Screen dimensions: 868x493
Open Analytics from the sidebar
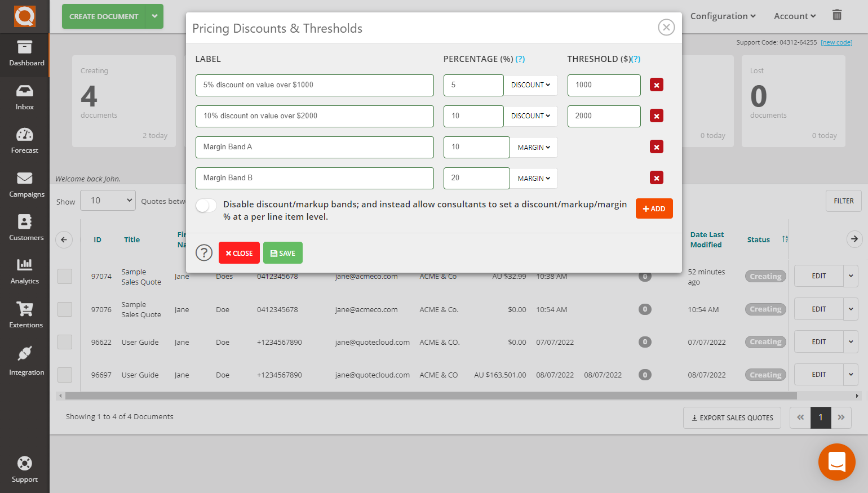pyautogui.click(x=24, y=272)
